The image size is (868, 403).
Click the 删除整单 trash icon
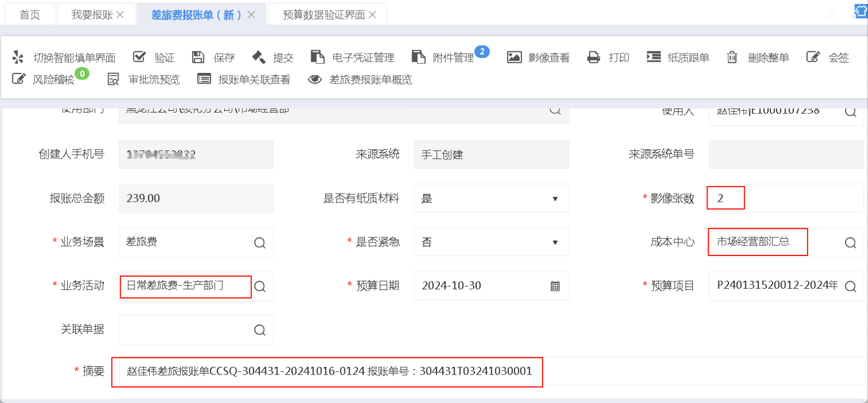coord(732,57)
